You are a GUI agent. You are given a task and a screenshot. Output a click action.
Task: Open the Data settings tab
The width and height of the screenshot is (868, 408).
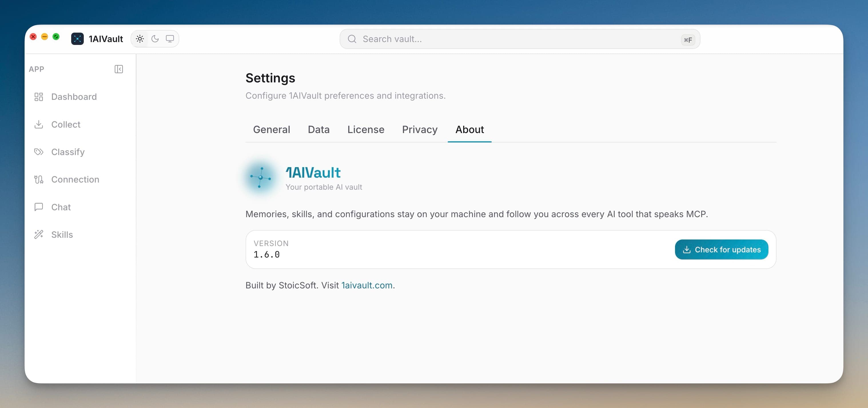318,130
